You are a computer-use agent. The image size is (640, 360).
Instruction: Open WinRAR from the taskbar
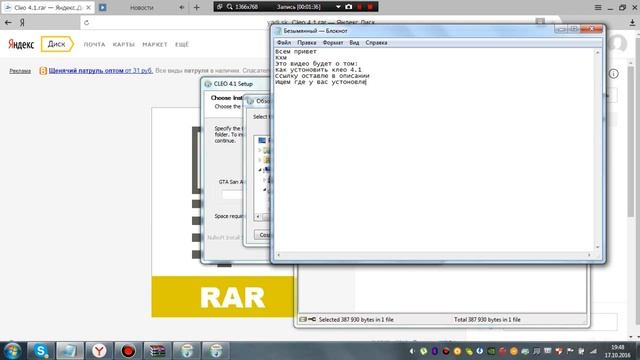[x=157, y=351]
